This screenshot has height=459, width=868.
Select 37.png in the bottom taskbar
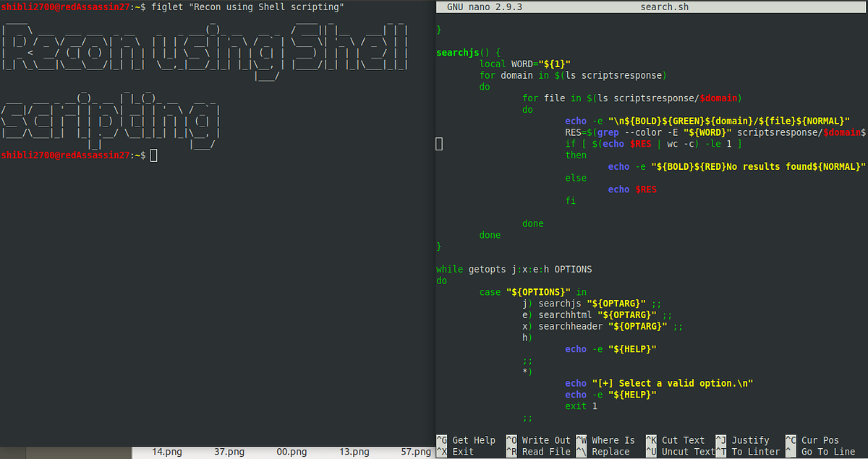229,451
